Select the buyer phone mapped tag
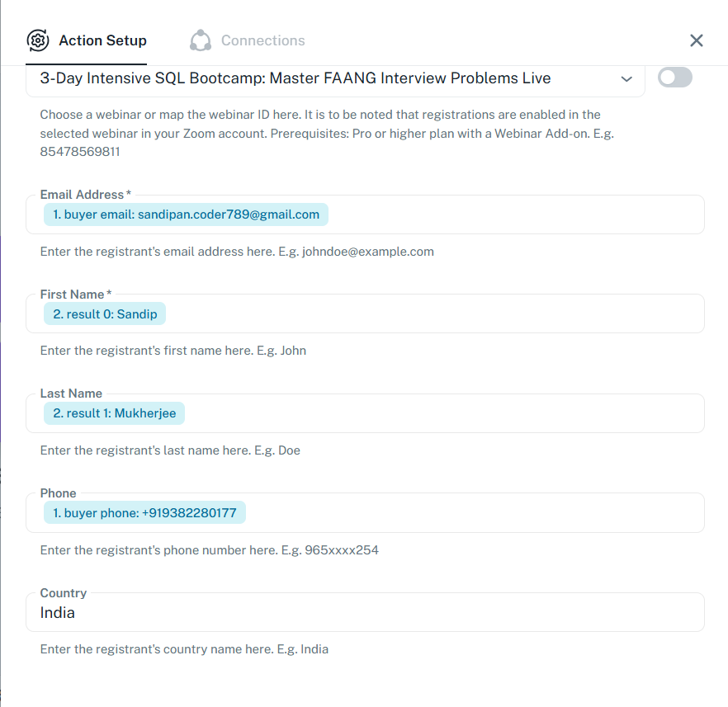 point(144,513)
